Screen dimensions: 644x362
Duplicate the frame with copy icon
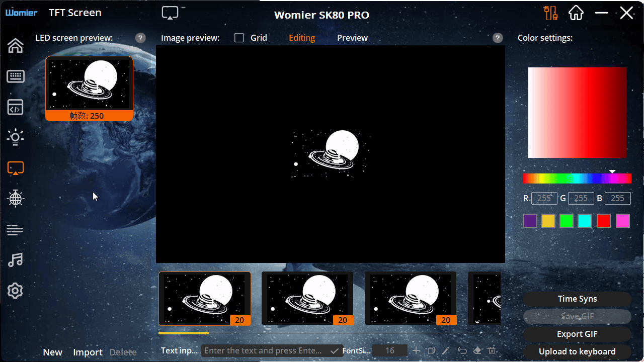pyautogui.click(x=431, y=351)
